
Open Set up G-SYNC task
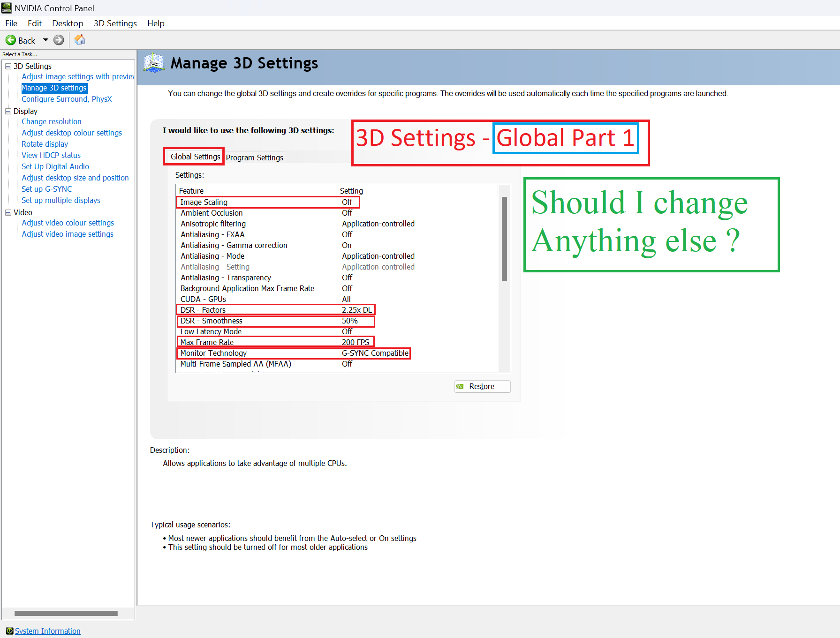pyautogui.click(x=47, y=189)
